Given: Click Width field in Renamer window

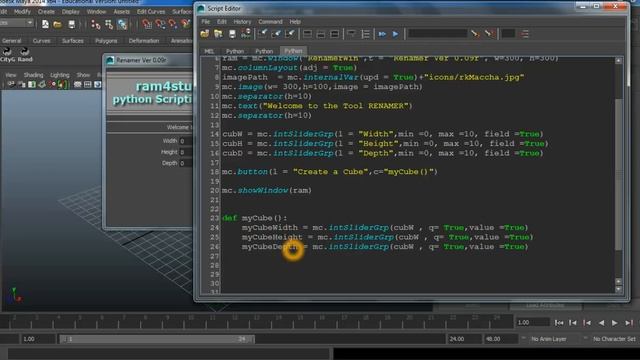Looking at the screenshot, I should point(187,141).
